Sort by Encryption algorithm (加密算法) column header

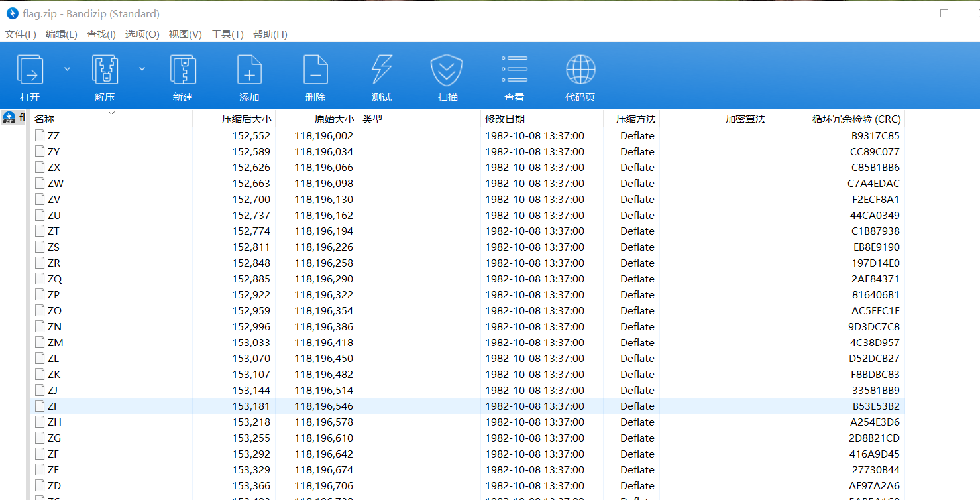745,119
